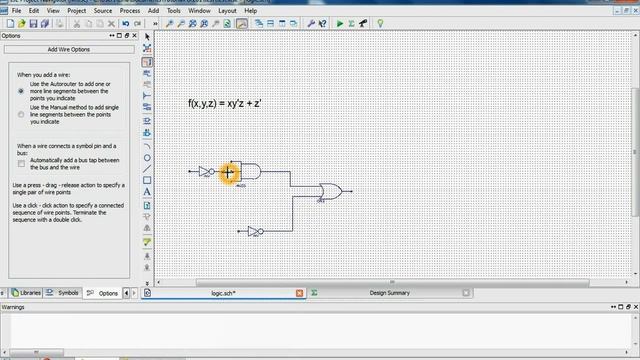Open the Add menu
The height and width of the screenshot is (360, 640).
153,11
